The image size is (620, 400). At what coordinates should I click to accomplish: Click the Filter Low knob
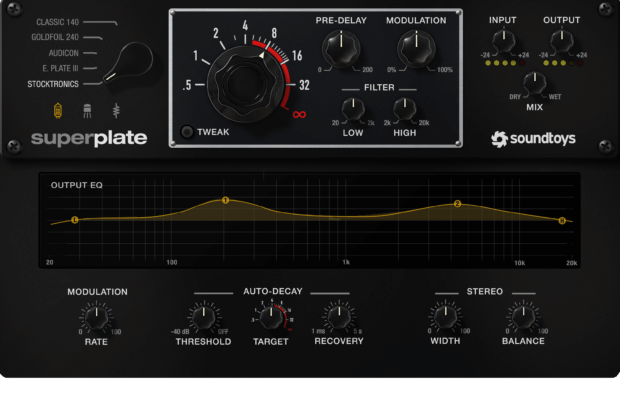pos(353,109)
